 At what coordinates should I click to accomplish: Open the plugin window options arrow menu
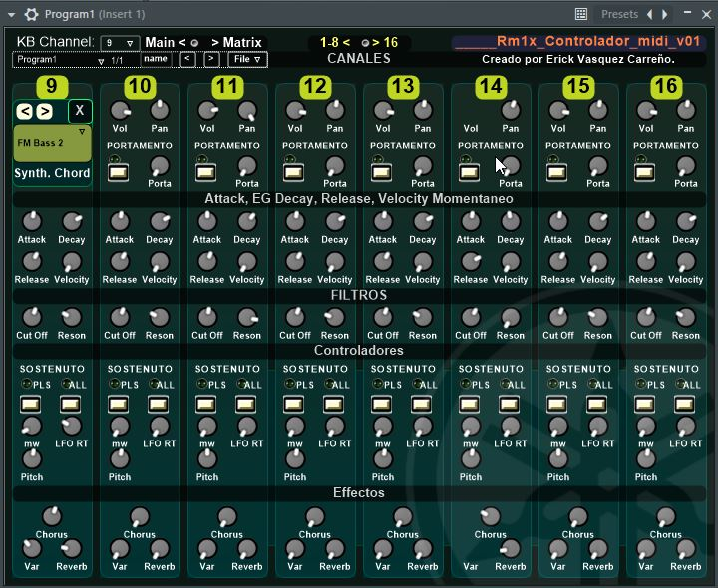[x=11, y=14]
